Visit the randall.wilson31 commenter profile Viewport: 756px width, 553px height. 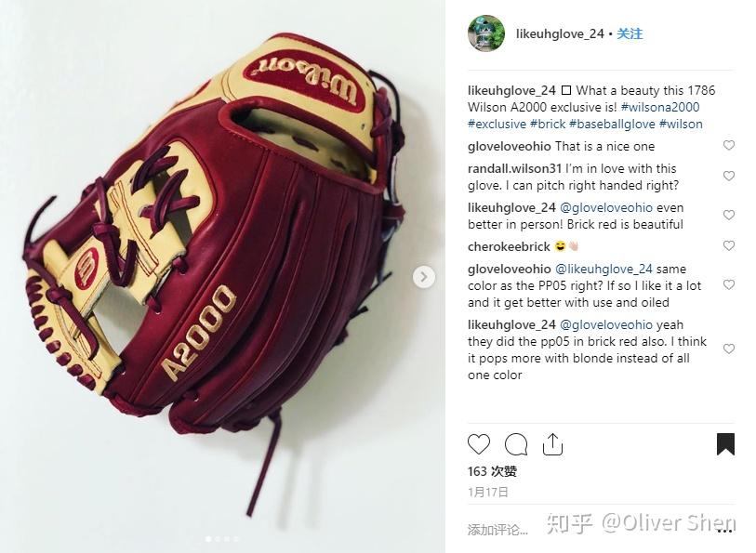(x=514, y=168)
